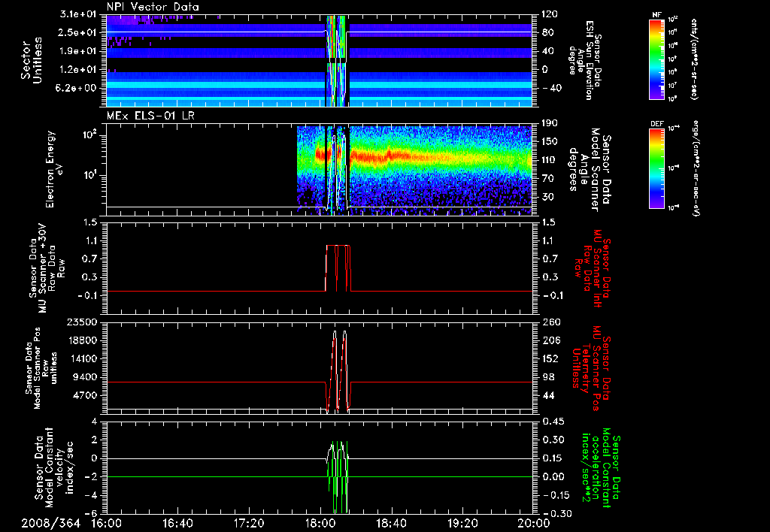
Task: Click the 260 telemetry tick label
Action: [x=550, y=322]
